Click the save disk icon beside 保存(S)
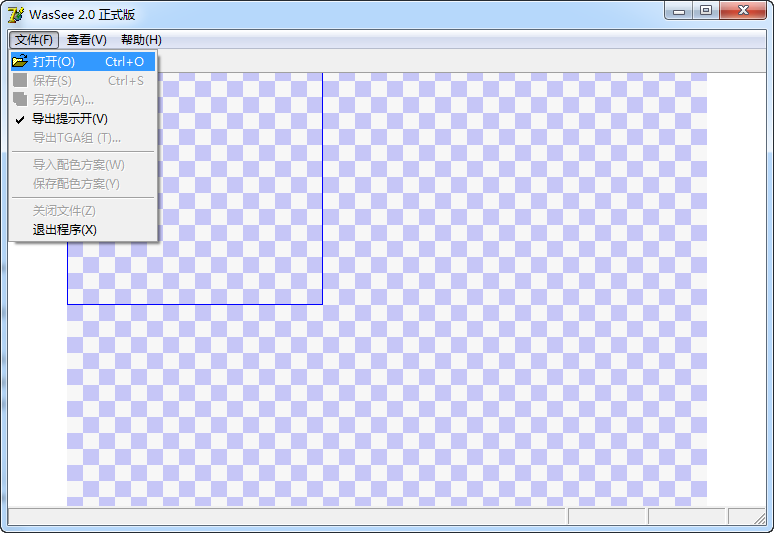Image resolution: width=774 pixels, height=533 pixels. click(x=20, y=80)
